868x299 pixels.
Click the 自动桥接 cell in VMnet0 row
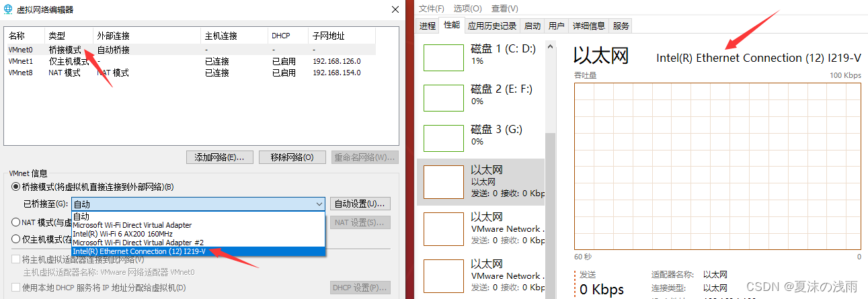[x=114, y=50]
